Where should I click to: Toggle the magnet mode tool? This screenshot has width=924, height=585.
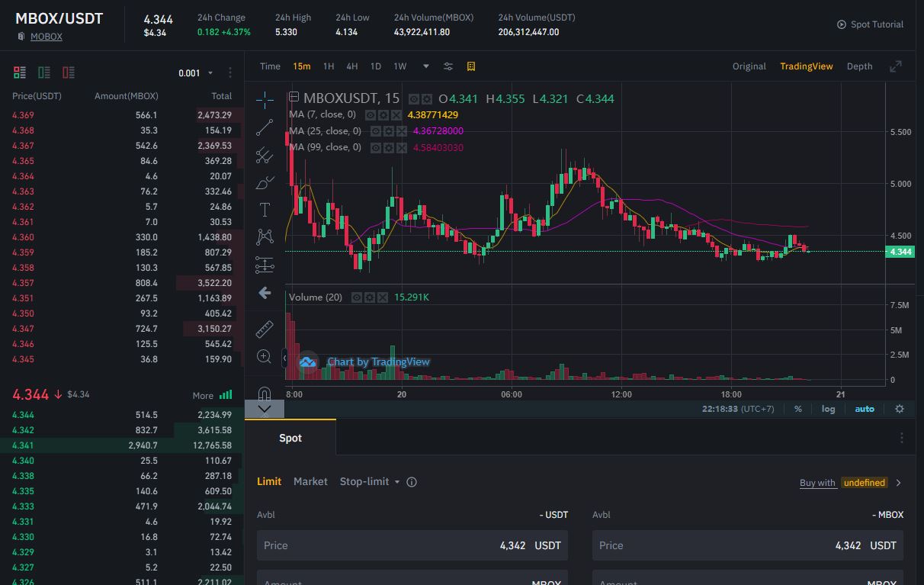point(265,394)
